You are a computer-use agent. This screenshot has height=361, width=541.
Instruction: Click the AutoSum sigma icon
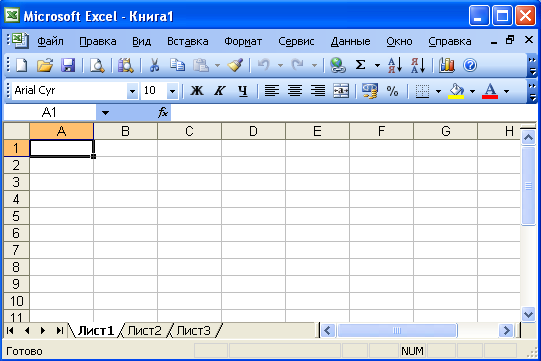tap(361, 65)
